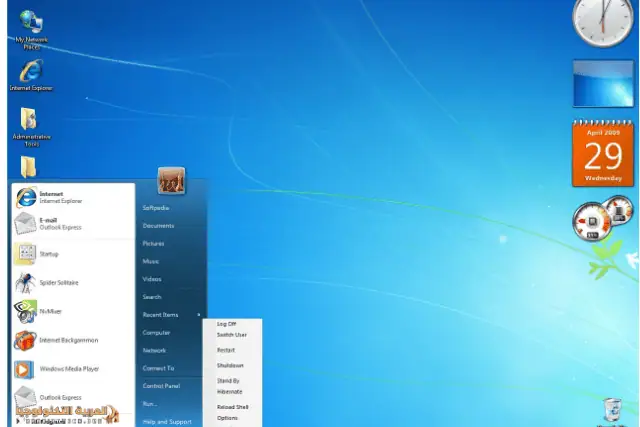Open Network from Start menu

pyautogui.click(x=154, y=350)
